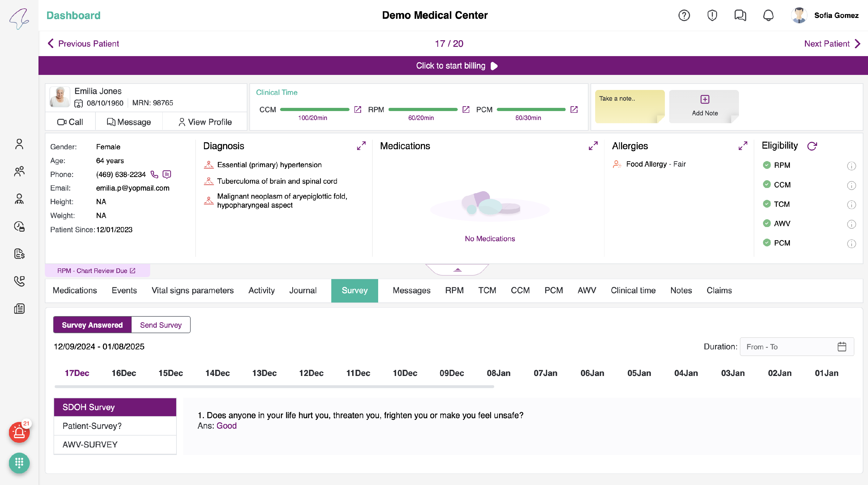
Task: Open the Vital signs parameters tab
Action: pos(192,290)
